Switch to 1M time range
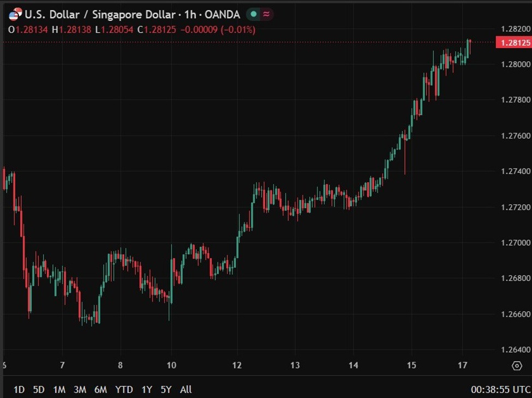Image resolution: width=532 pixels, height=398 pixels. click(x=59, y=389)
